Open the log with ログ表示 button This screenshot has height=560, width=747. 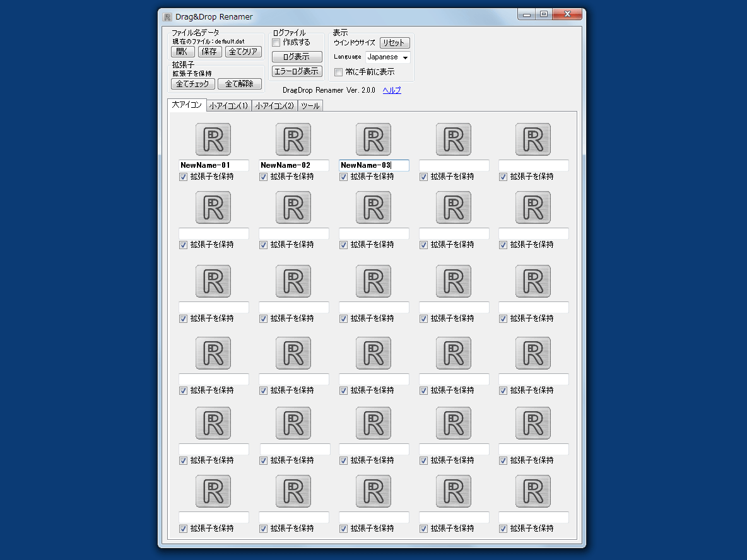(x=297, y=57)
